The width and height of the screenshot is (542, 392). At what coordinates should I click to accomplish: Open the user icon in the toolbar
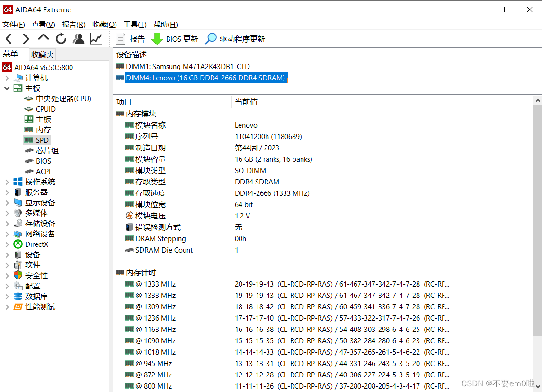(x=79, y=39)
